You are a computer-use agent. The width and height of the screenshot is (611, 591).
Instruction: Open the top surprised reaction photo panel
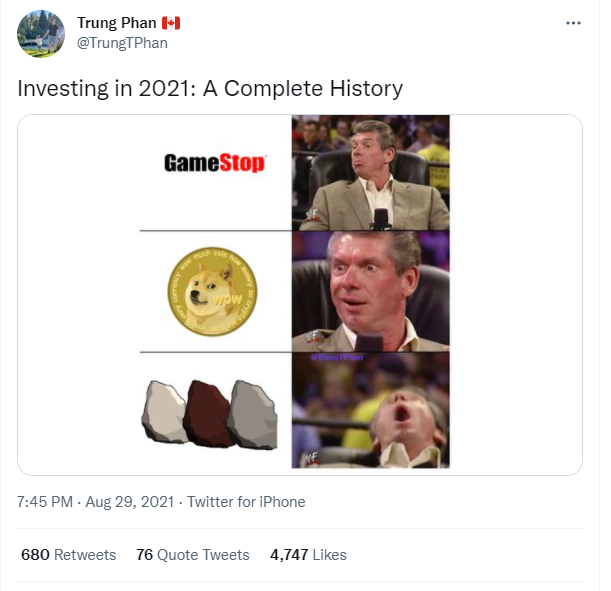370,172
